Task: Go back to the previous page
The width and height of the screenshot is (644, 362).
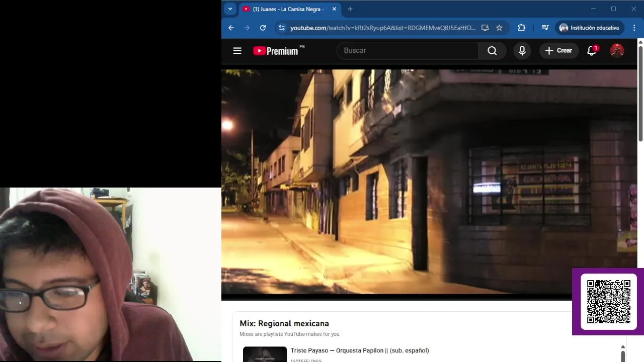Action: coord(231,28)
